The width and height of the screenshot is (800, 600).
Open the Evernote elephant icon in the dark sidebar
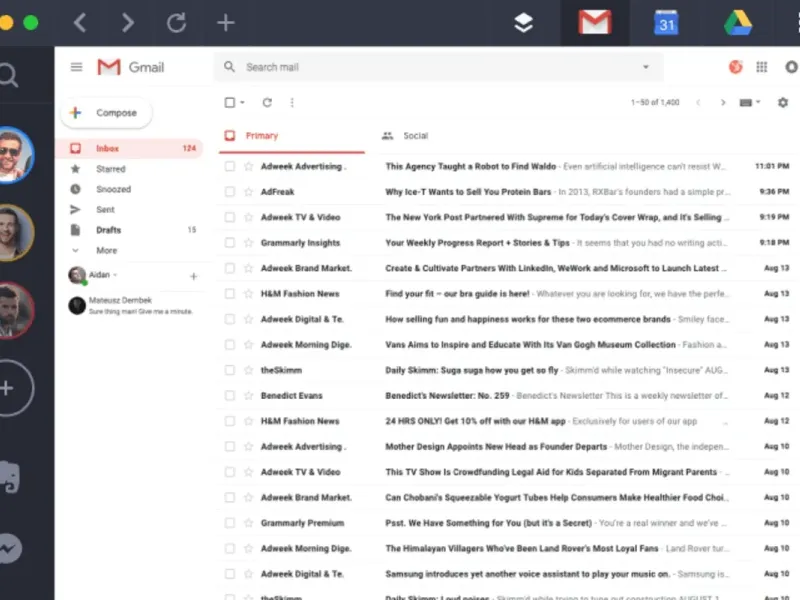click(x=9, y=477)
